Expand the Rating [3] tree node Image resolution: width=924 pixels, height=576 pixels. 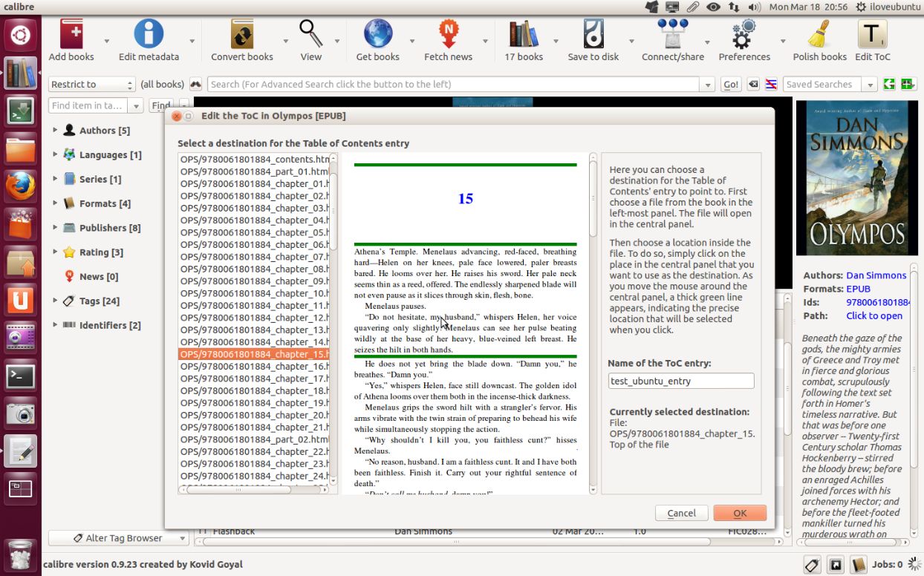pos(55,252)
